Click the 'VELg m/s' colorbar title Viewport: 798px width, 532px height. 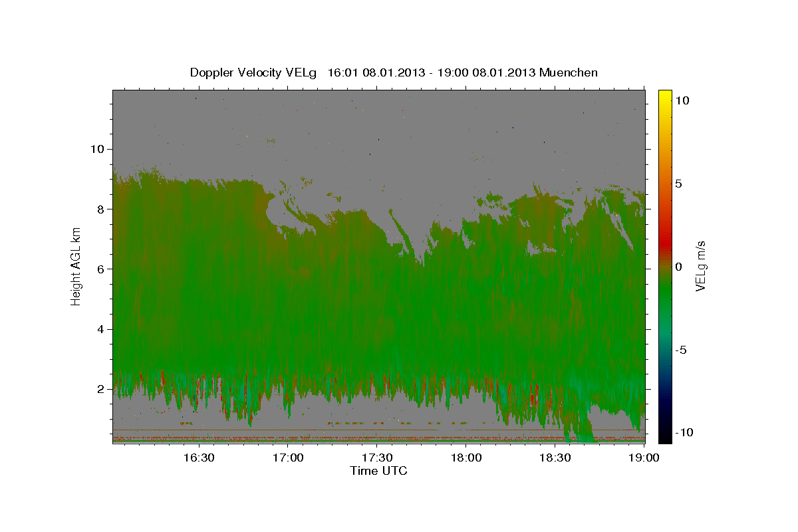coord(701,266)
